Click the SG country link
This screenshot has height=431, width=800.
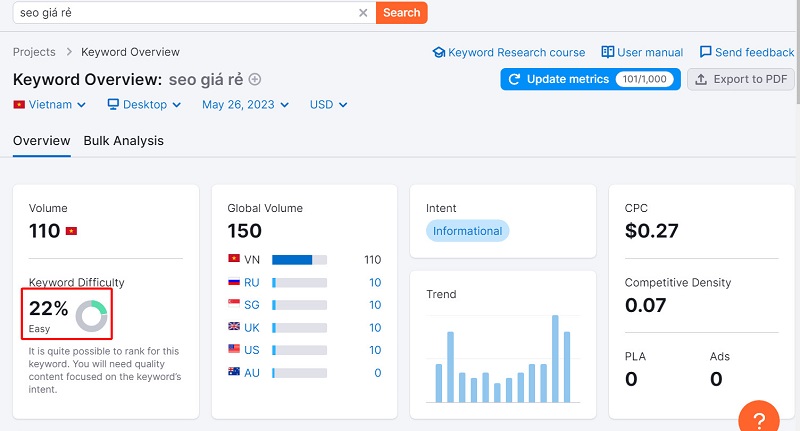252,305
